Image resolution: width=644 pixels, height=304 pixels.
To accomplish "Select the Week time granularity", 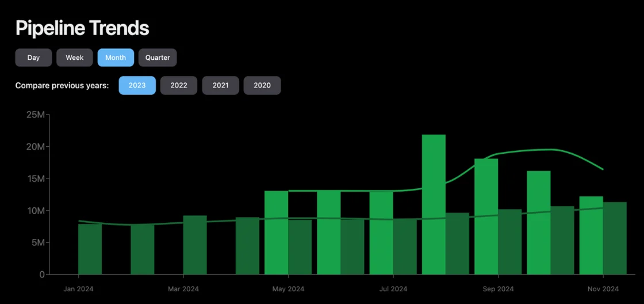I will tap(75, 58).
